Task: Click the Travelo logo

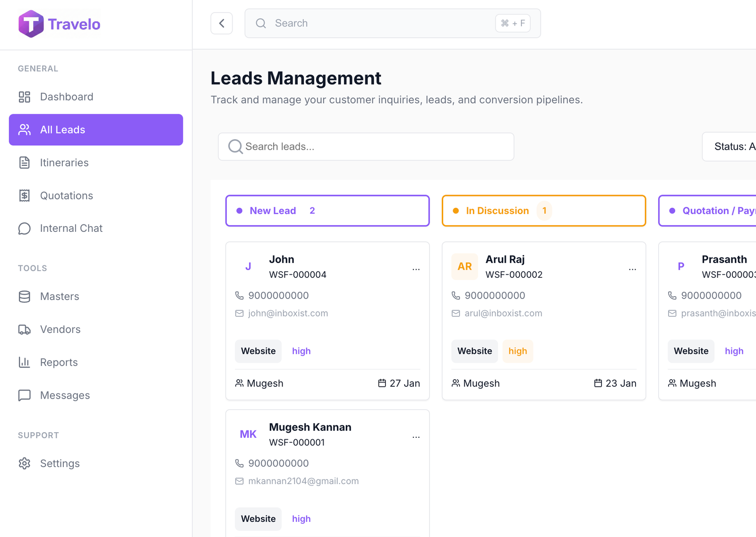Action: pyautogui.click(x=59, y=23)
